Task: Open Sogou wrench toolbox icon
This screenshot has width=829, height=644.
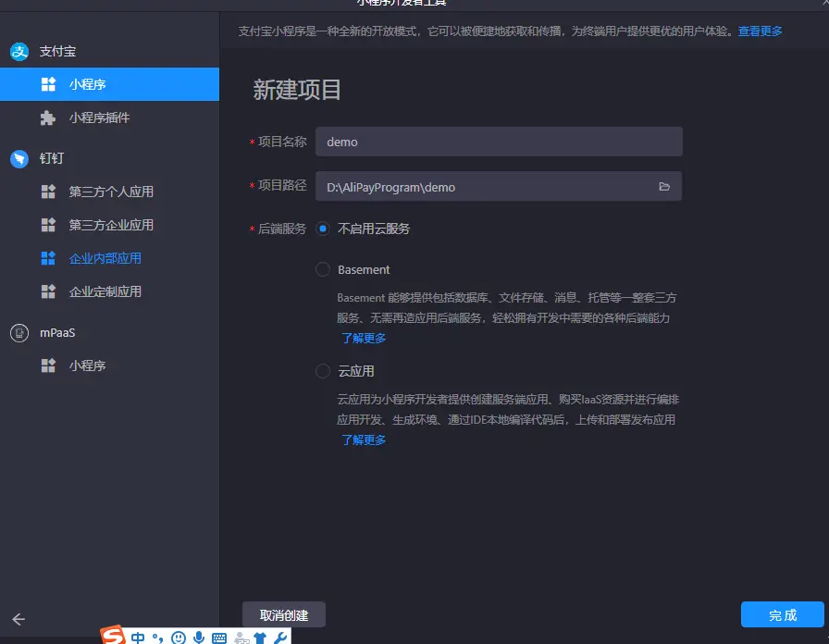Action: 280,638
